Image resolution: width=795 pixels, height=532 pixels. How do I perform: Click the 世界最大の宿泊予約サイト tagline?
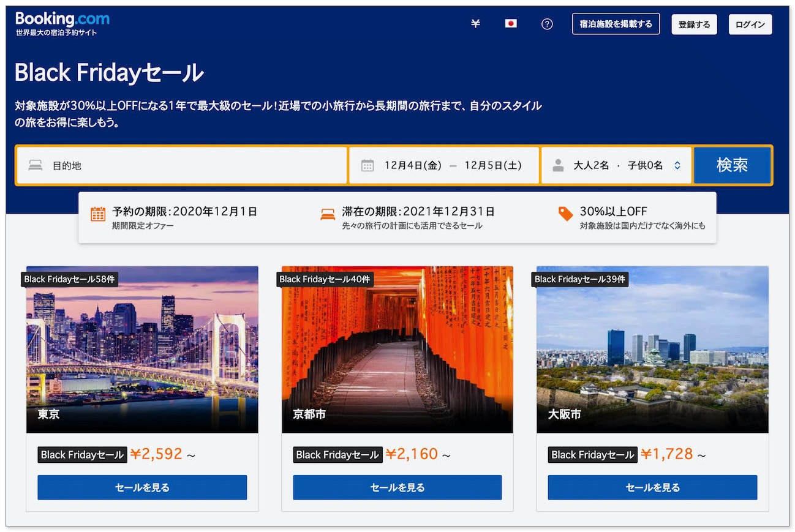pyautogui.click(x=56, y=32)
